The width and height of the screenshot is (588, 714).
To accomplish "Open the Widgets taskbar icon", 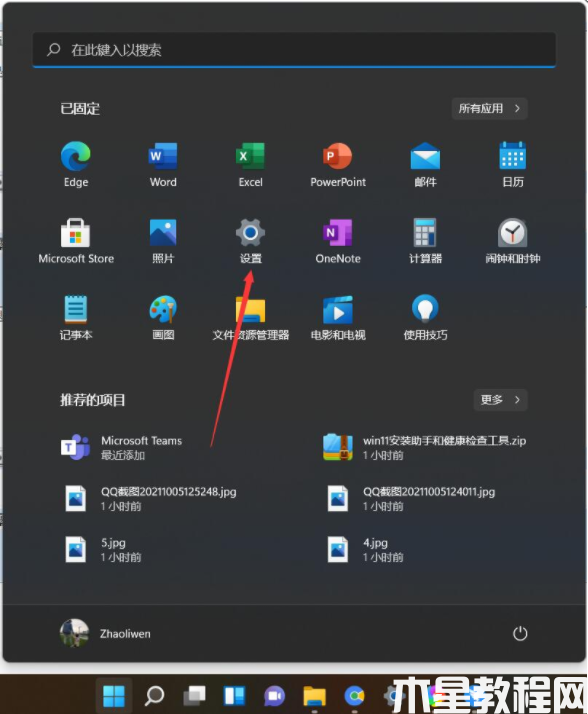I will click(234, 696).
